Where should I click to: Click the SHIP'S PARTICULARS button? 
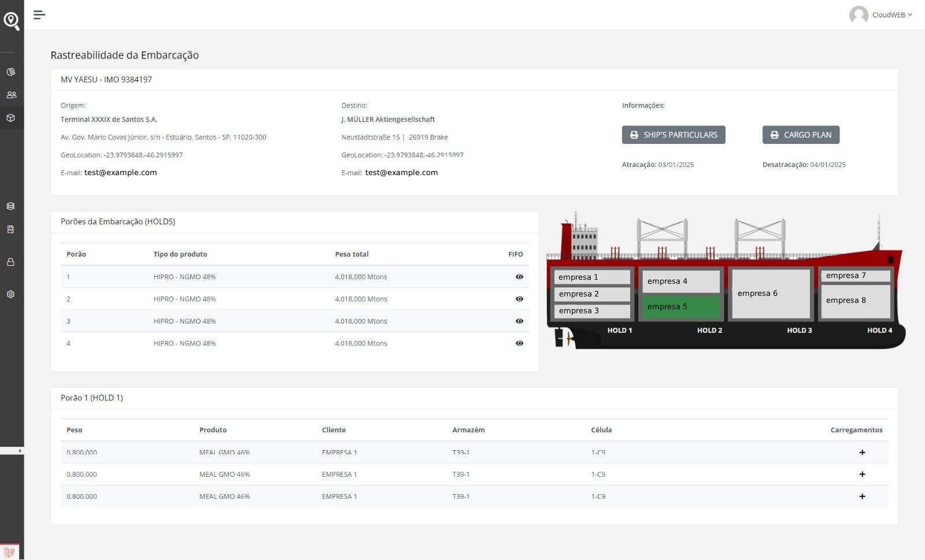tap(674, 135)
